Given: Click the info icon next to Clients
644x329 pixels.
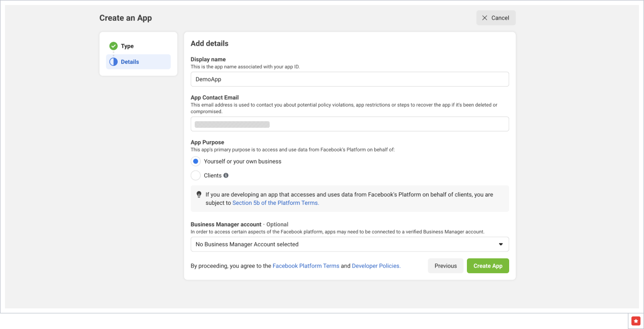Looking at the screenshot, I should click(x=226, y=176).
